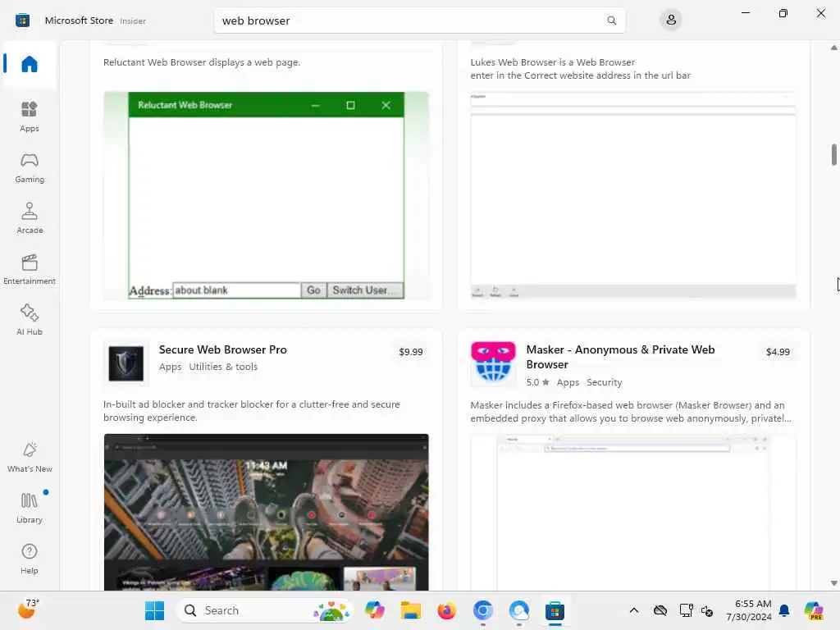Open weather widget showing 73°
This screenshot has height=630, width=840.
[28, 609]
